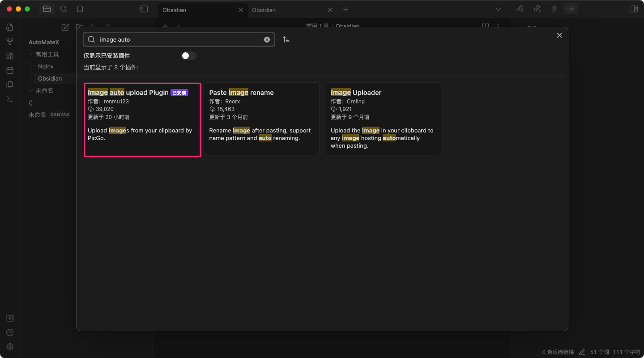Open the outgoing links panel icon
Image resolution: width=644 pixels, height=358 pixels.
point(537,9)
